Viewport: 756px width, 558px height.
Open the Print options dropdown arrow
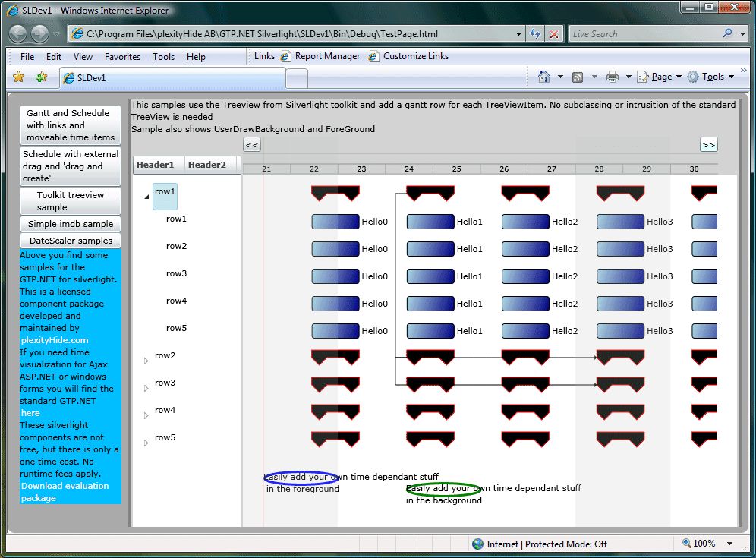(x=628, y=77)
